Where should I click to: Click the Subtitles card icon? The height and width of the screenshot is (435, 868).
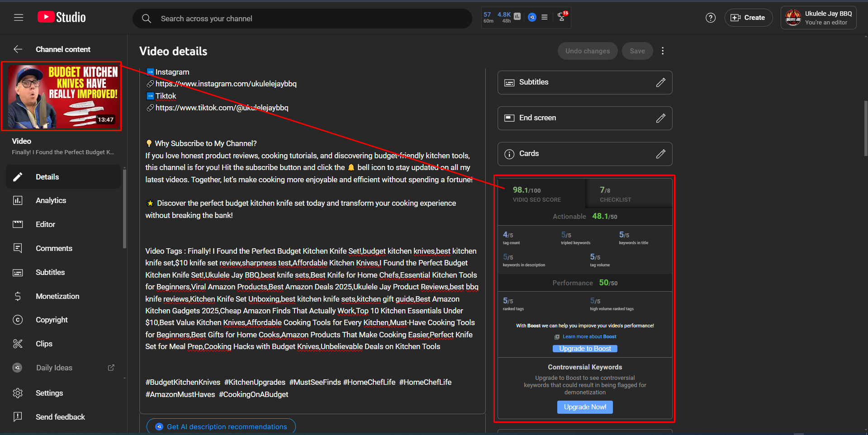coord(509,82)
